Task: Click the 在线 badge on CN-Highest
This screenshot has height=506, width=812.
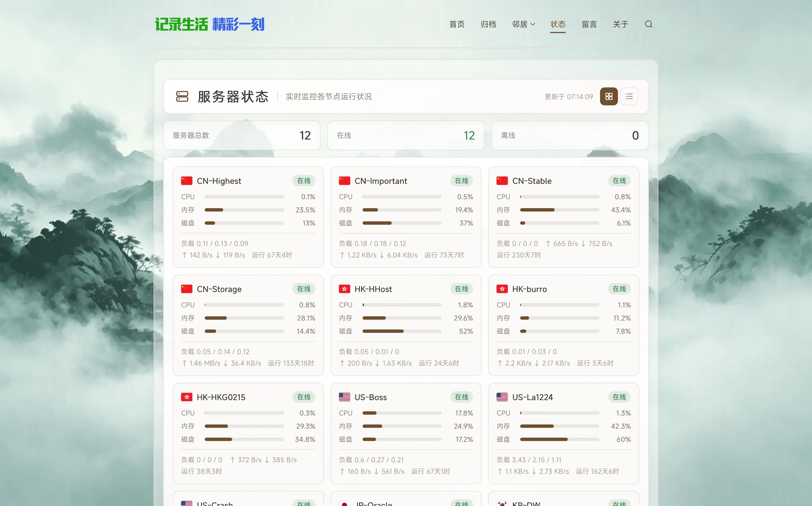Action: click(x=304, y=181)
